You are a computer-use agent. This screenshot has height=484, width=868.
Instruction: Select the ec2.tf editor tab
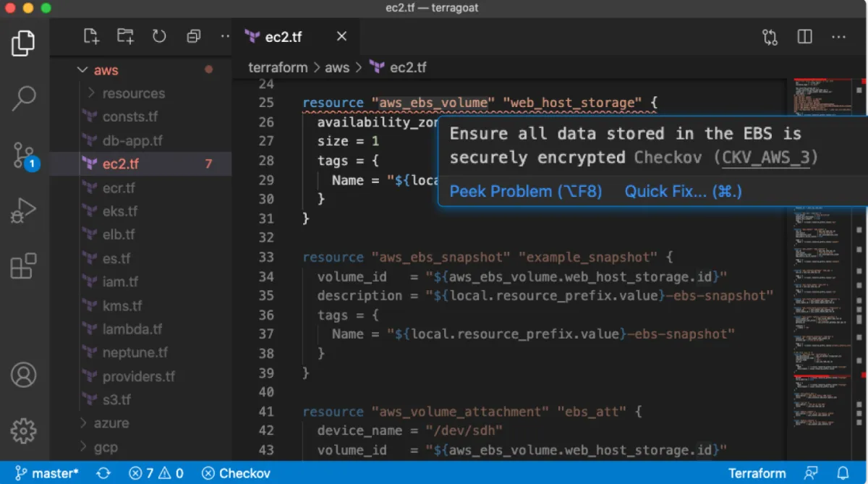(x=295, y=37)
